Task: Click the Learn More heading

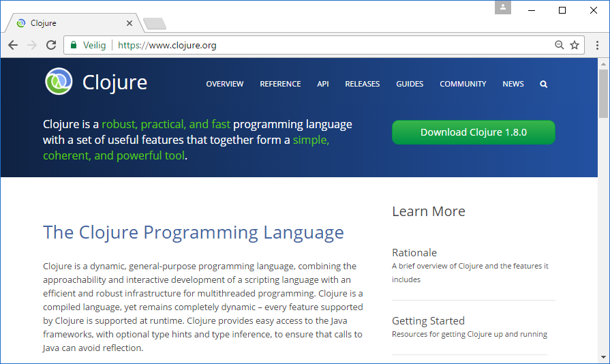Action: [x=428, y=211]
